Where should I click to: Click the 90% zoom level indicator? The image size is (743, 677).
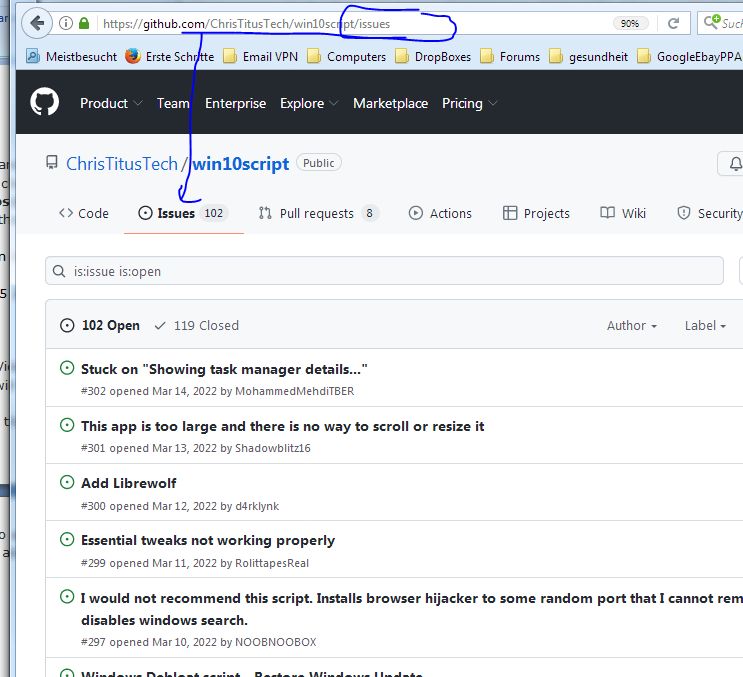point(630,23)
